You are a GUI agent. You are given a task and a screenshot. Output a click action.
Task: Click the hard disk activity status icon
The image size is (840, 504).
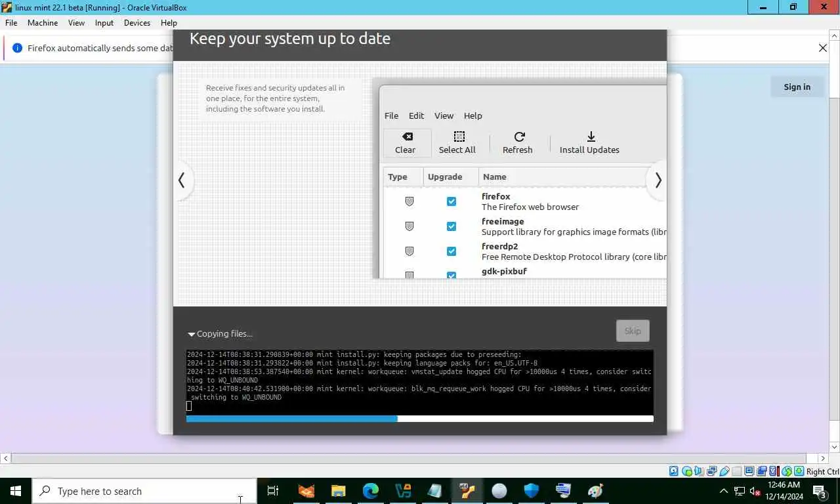[x=674, y=471]
